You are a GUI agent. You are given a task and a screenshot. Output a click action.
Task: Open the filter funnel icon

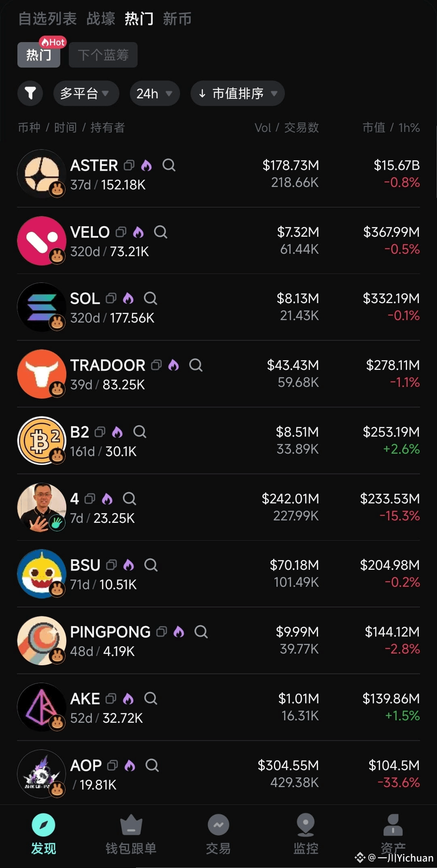[x=30, y=93]
